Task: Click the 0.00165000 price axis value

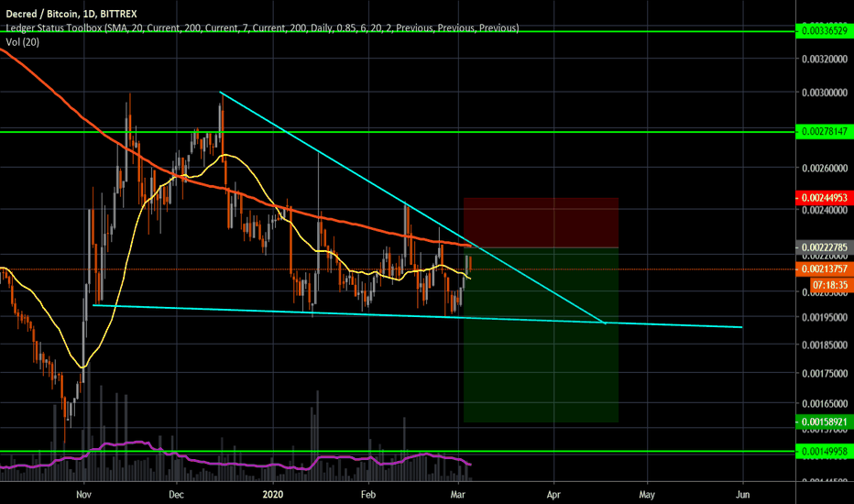Action: point(824,404)
